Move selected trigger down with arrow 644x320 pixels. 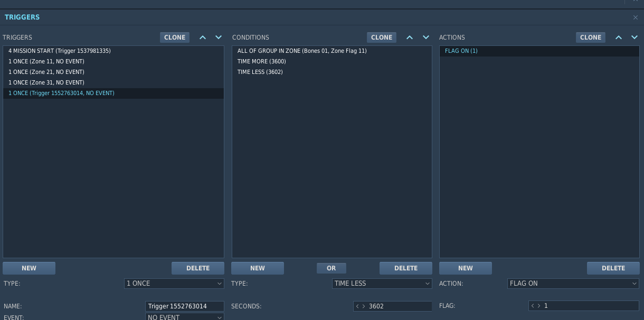coord(219,37)
